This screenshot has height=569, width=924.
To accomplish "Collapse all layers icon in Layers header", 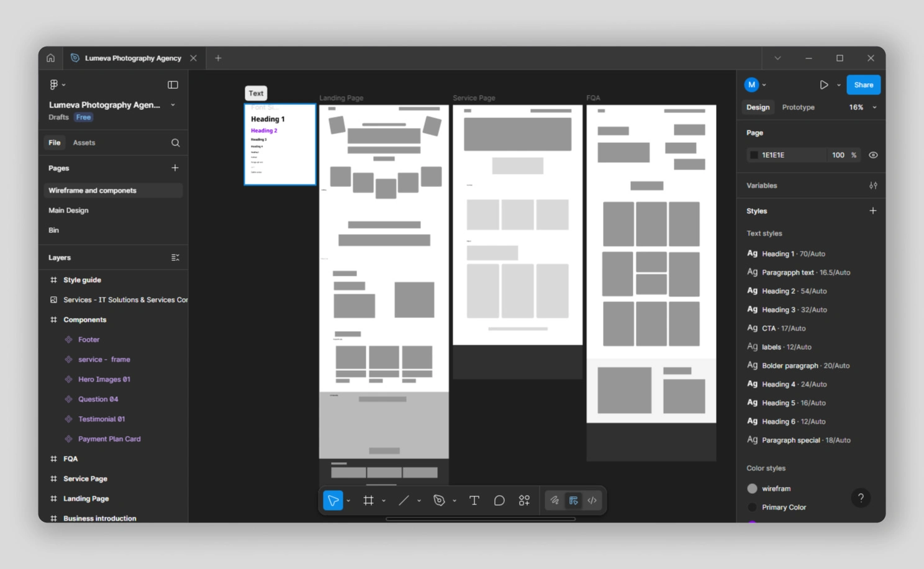I will pyautogui.click(x=175, y=257).
